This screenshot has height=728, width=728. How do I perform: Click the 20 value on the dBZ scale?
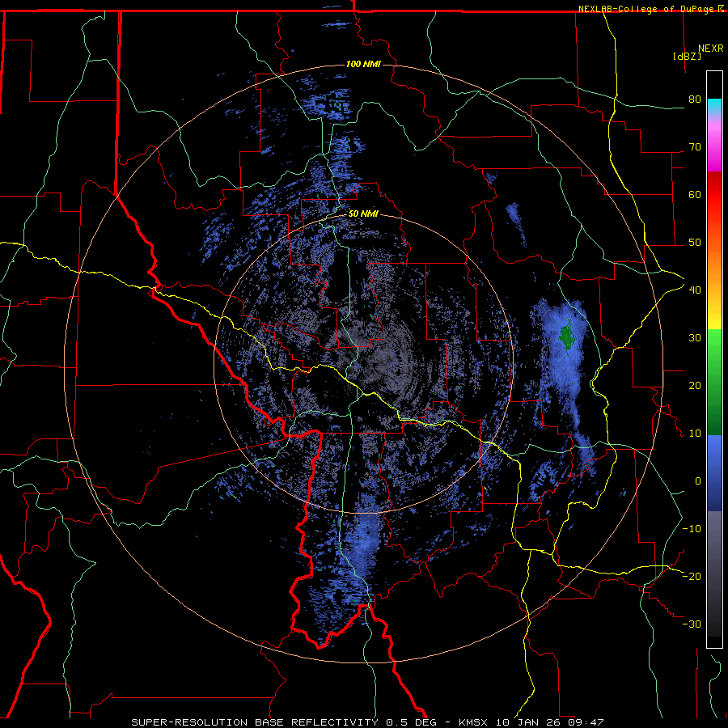point(695,386)
